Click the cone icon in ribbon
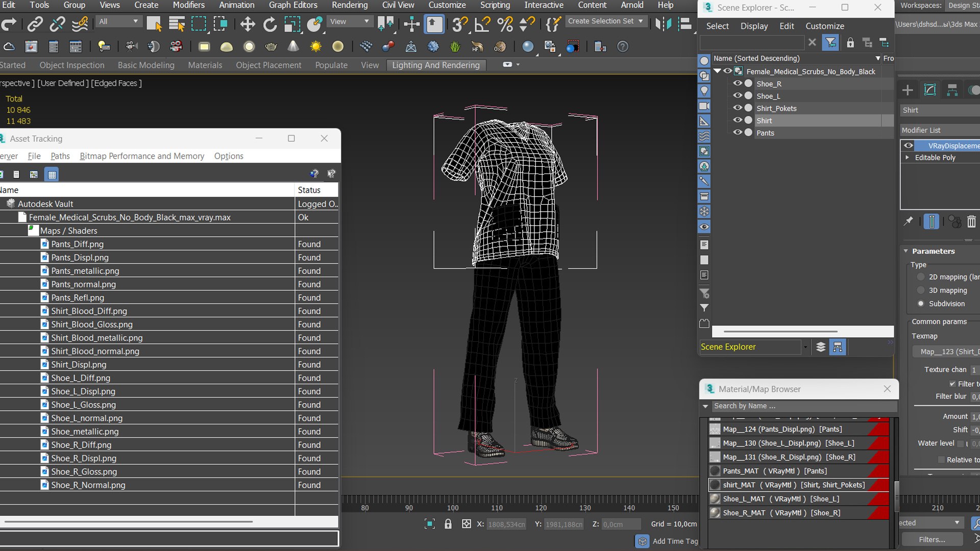The width and height of the screenshot is (980, 551). [x=293, y=46]
